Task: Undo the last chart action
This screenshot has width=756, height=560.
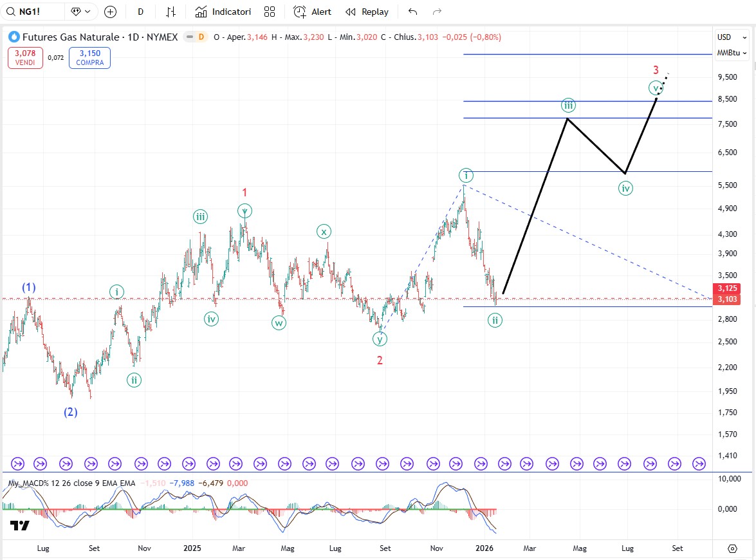Action: [412, 12]
